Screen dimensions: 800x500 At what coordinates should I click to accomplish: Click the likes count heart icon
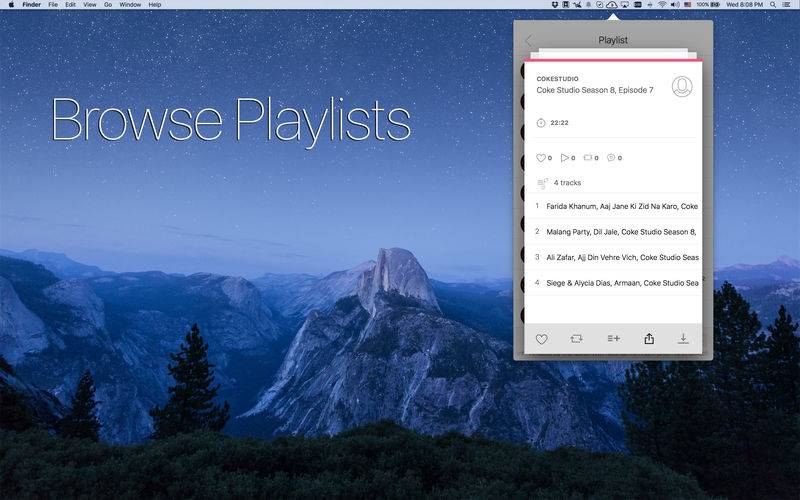point(541,158)
